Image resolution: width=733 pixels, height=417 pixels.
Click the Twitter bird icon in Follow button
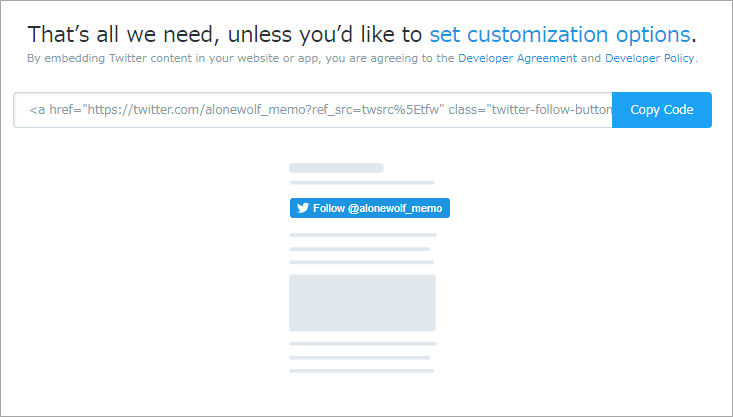(x=303, y=208)
